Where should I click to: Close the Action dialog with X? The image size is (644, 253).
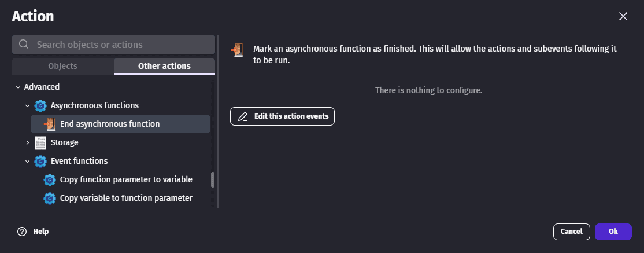623,16
